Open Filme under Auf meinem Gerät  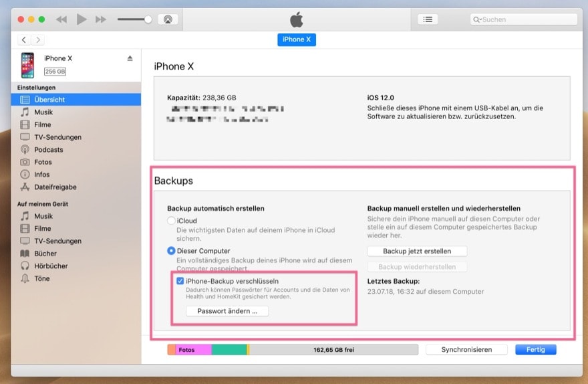76,228
